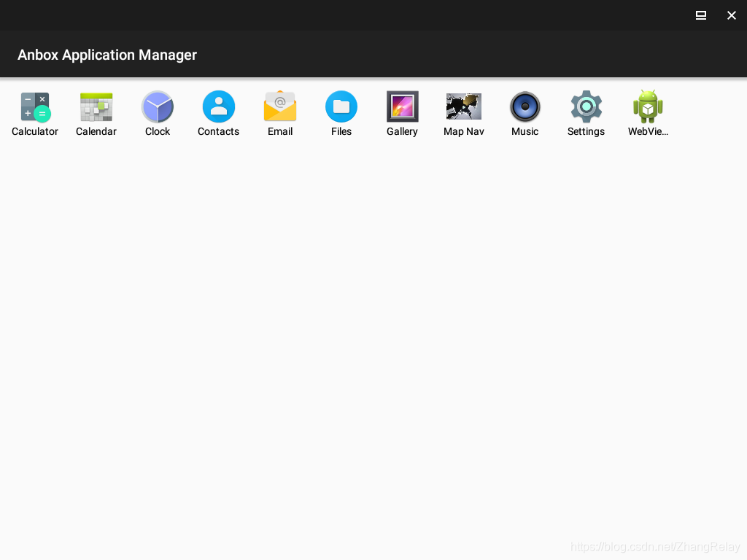Viewport: 747px width, 560px height.
Task: Open the Email envelope icon
Action: point(280,106)
